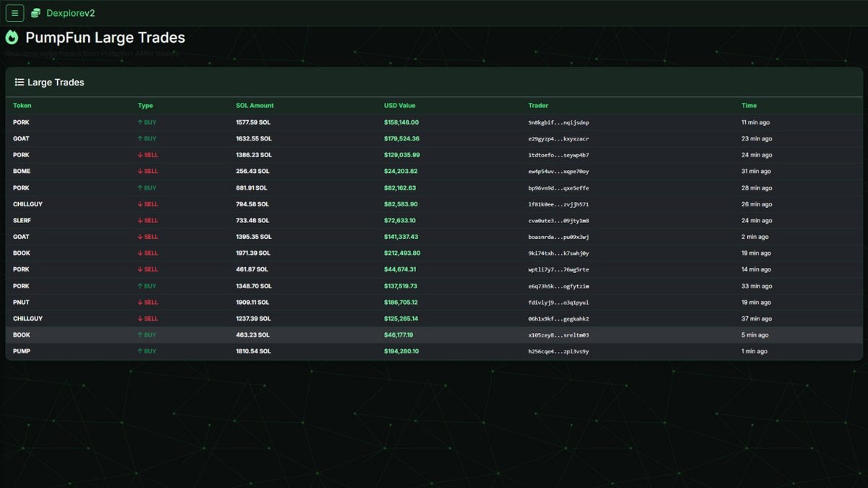Click the BUY arrow in the 1577.59 SOL row
Image resolution: width=868 pixels, height=488 pixels.
[x=140, y=122]
